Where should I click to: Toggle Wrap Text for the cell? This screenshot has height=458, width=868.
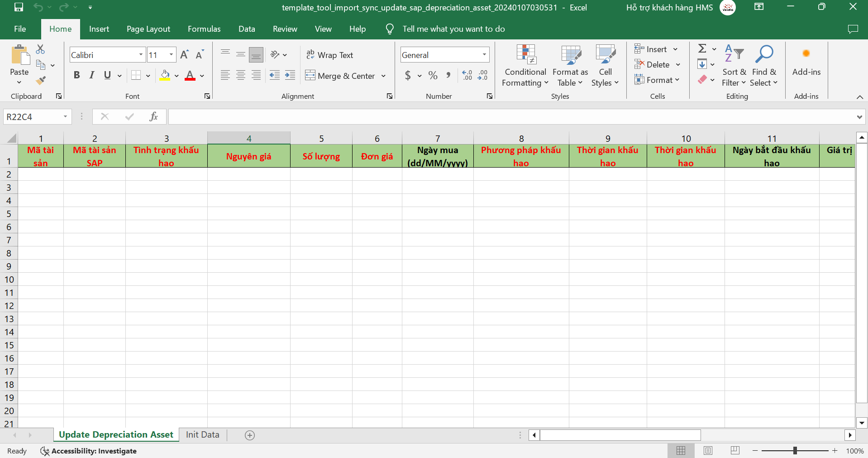pyautogui.click(x=330, y=55)
